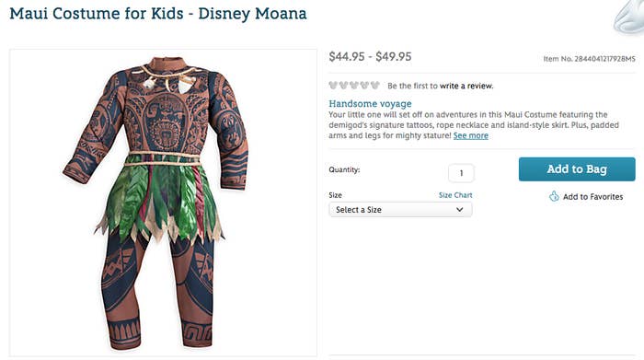Click the Handsome voyage heading
The image size is (644, 360).
pos(370,103)
